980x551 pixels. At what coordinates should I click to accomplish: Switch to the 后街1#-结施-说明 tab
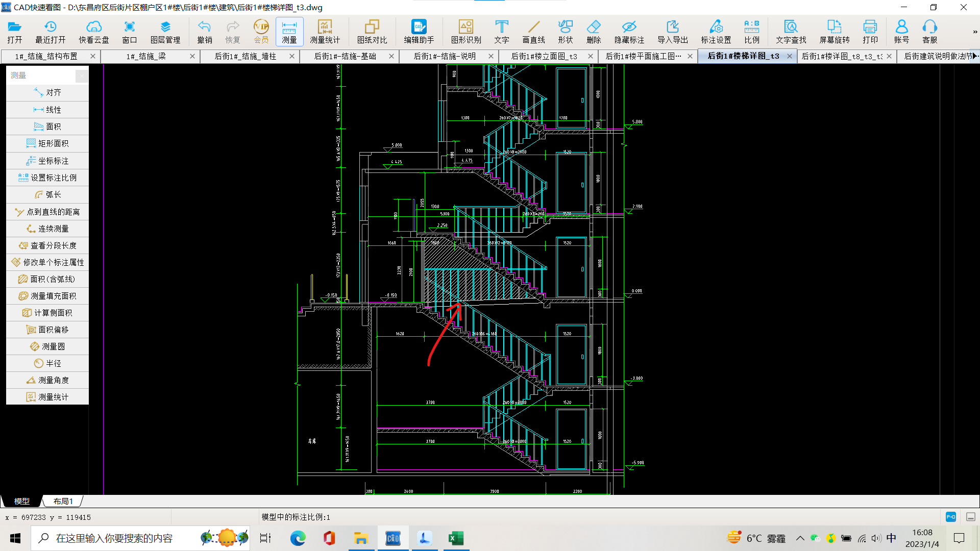coord(445,56)
